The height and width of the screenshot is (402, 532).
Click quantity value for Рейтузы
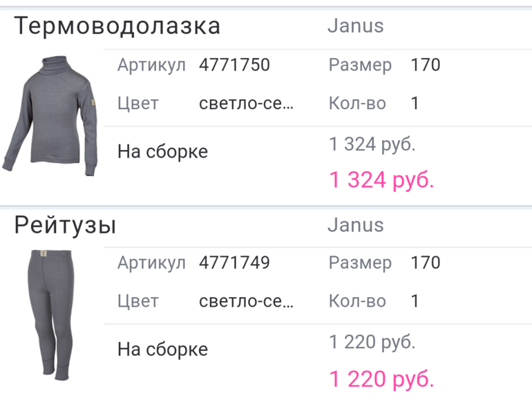[415, 301]
